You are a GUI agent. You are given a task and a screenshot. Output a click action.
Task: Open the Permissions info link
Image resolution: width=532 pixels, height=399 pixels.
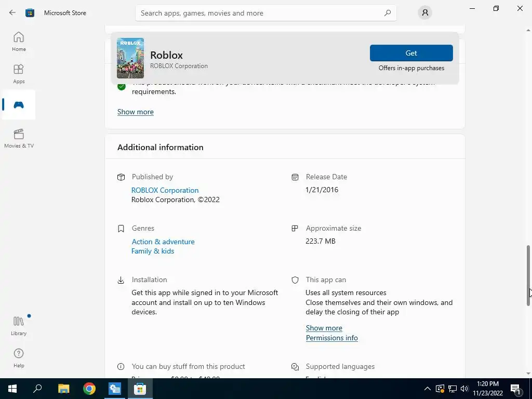[332, 338]
